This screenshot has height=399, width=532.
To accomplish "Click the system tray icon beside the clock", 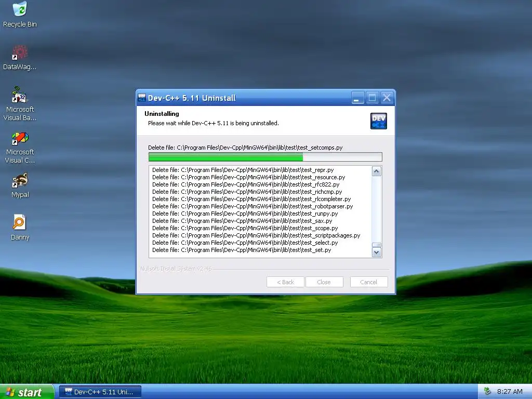I will [x=487, y=391].
